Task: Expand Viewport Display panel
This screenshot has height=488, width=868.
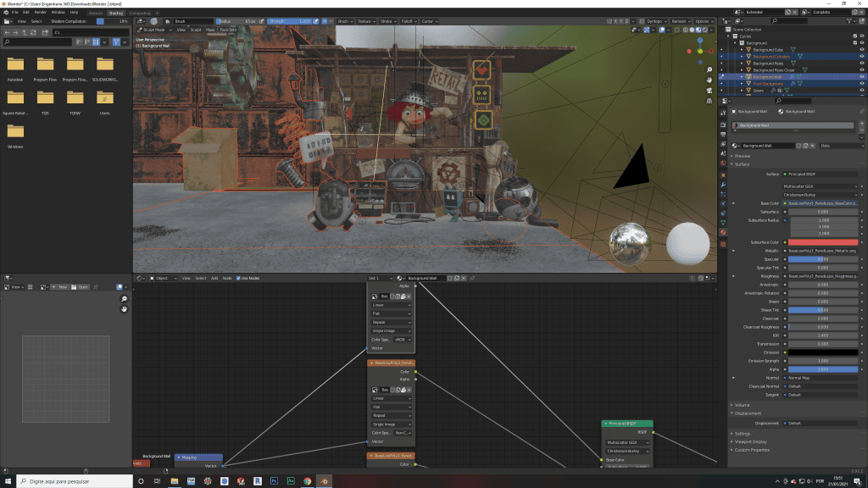Action: [x=749, y=441]
